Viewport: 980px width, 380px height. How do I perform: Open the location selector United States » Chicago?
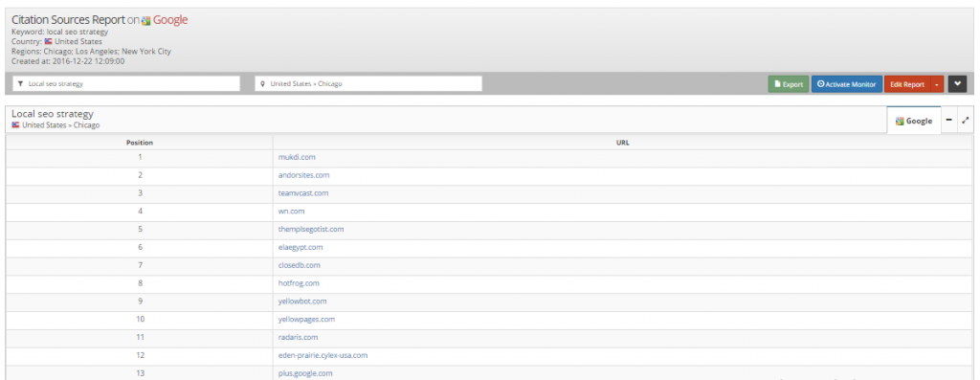point(368,83)
